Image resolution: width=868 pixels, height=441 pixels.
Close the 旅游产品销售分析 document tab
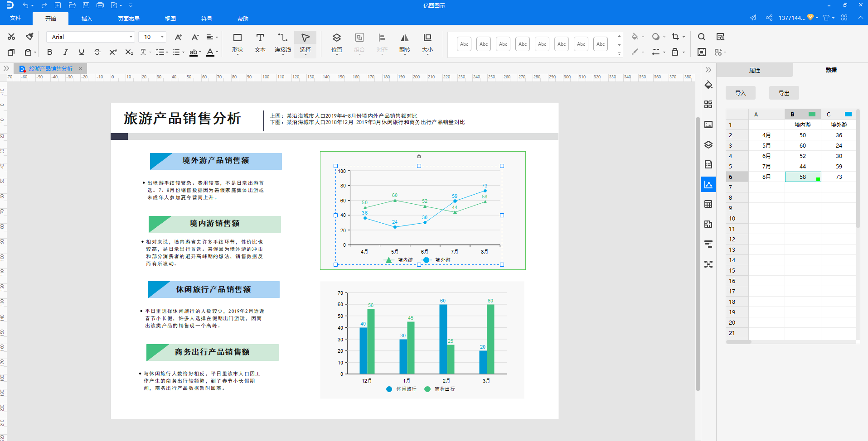click(80, 69)
